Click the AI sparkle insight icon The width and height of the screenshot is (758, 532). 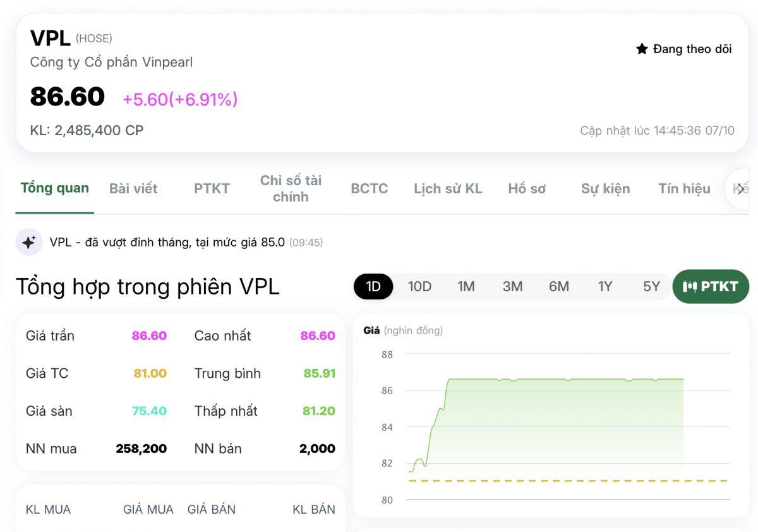29,242
